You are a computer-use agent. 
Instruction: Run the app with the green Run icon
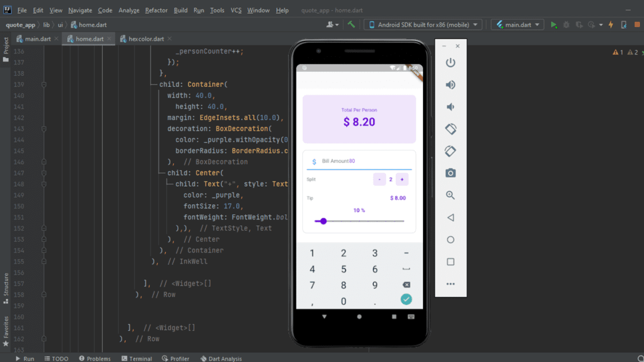(x=553, y=25)
